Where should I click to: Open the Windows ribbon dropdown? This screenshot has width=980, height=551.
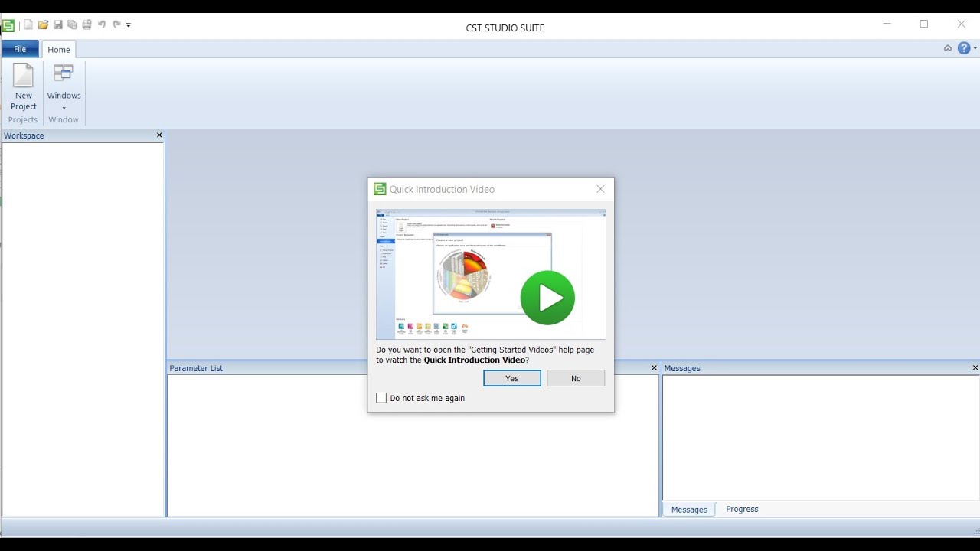(x=64, y=87)
